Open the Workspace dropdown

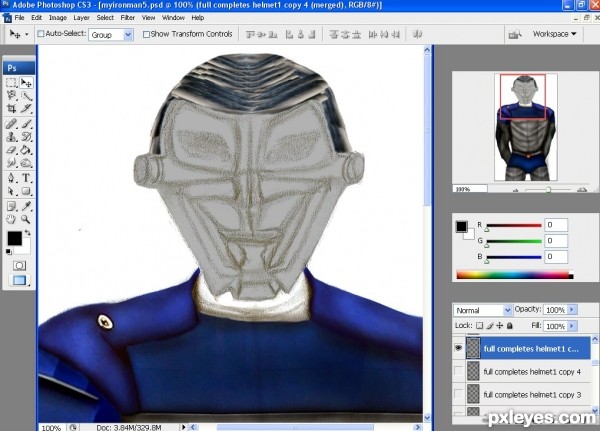pos(554,34)
